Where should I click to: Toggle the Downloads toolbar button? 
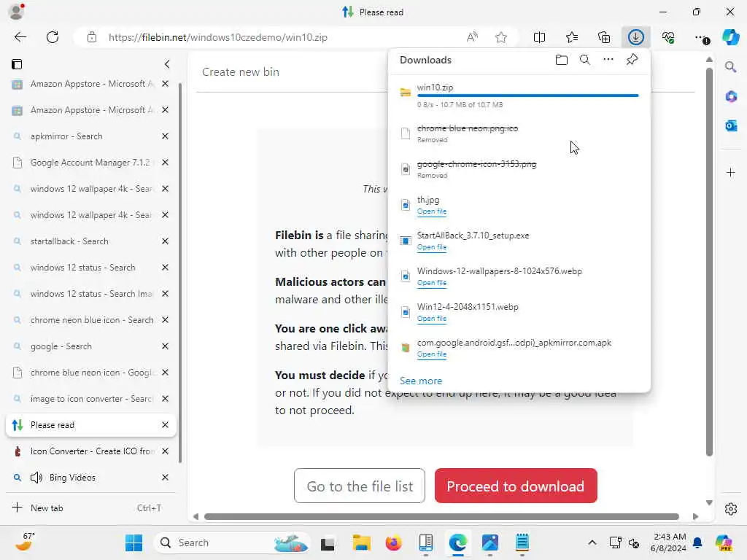(636, 37)
